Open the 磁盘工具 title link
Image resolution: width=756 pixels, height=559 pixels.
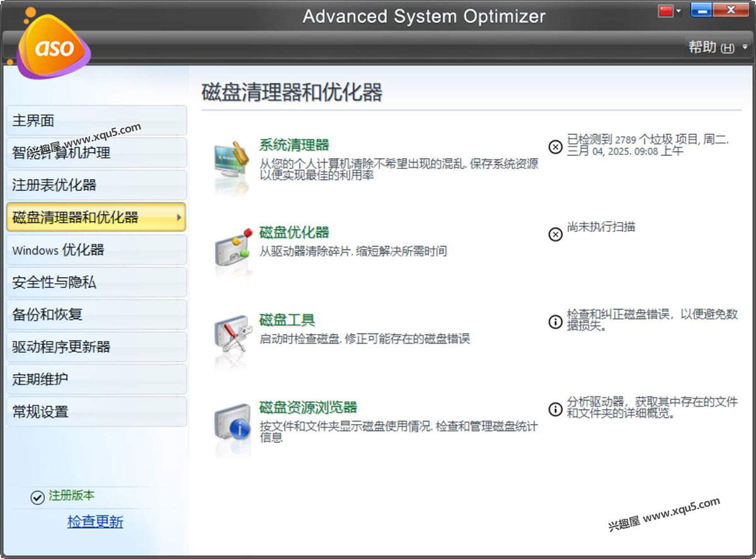point(287,320)
